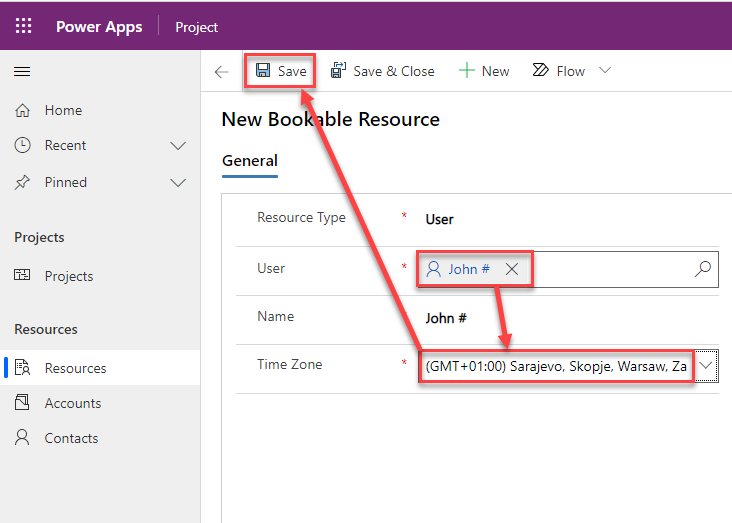Switch to the General tab

250,160
